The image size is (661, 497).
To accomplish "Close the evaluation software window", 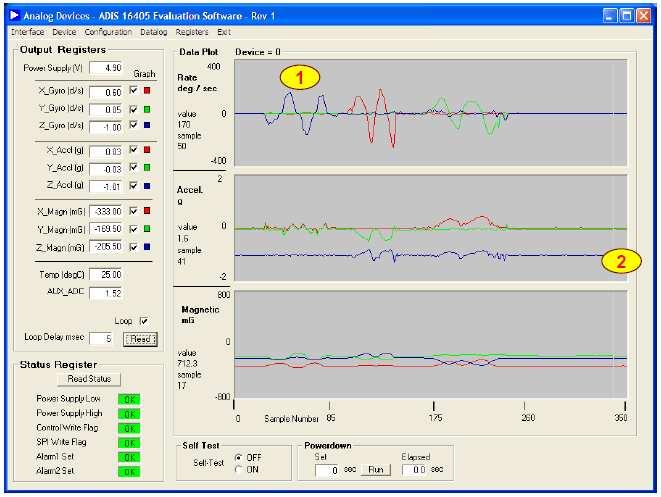I will (644, 16).
